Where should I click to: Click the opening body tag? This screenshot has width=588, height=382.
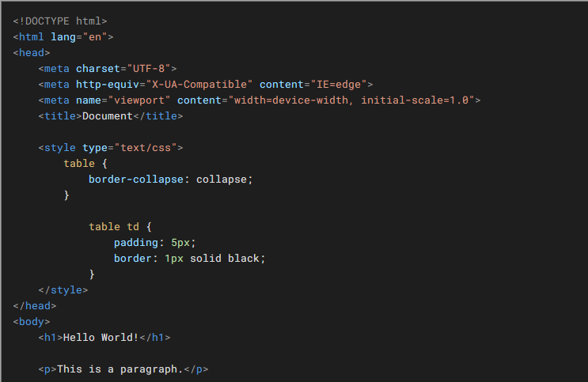point(32,322)
